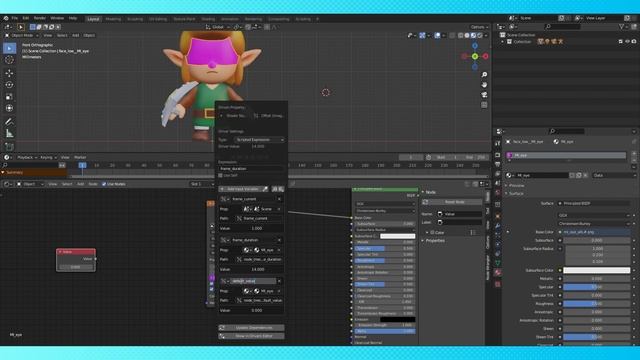Open the Tool properties tab icon
The image size is (640, 360).
[498, 144]
